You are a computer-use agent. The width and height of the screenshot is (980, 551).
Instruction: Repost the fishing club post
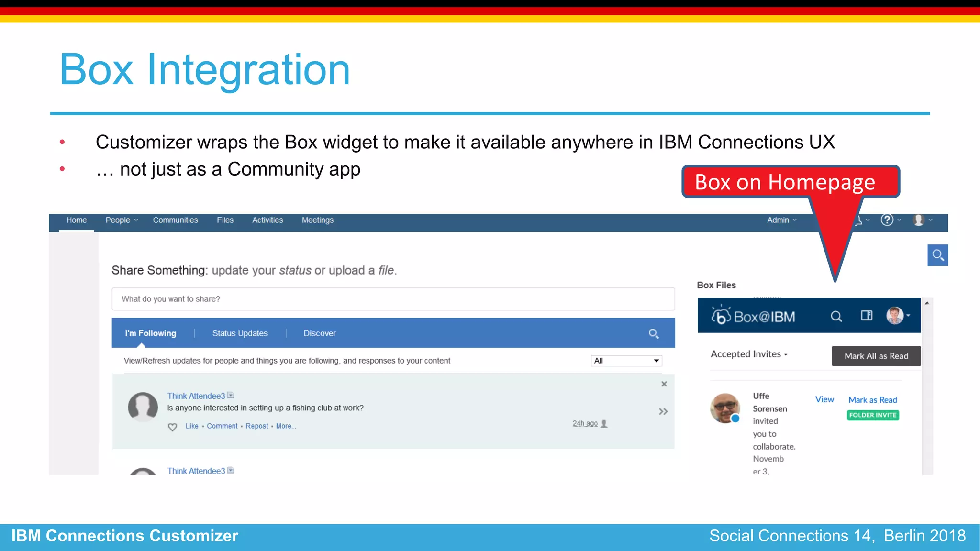(x=257, y=426)
